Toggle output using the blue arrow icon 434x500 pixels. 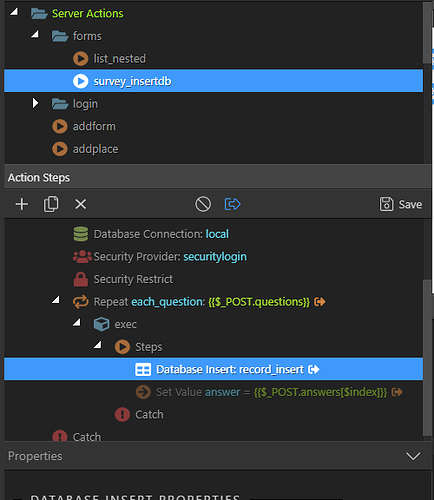click(x=232, y=204)
